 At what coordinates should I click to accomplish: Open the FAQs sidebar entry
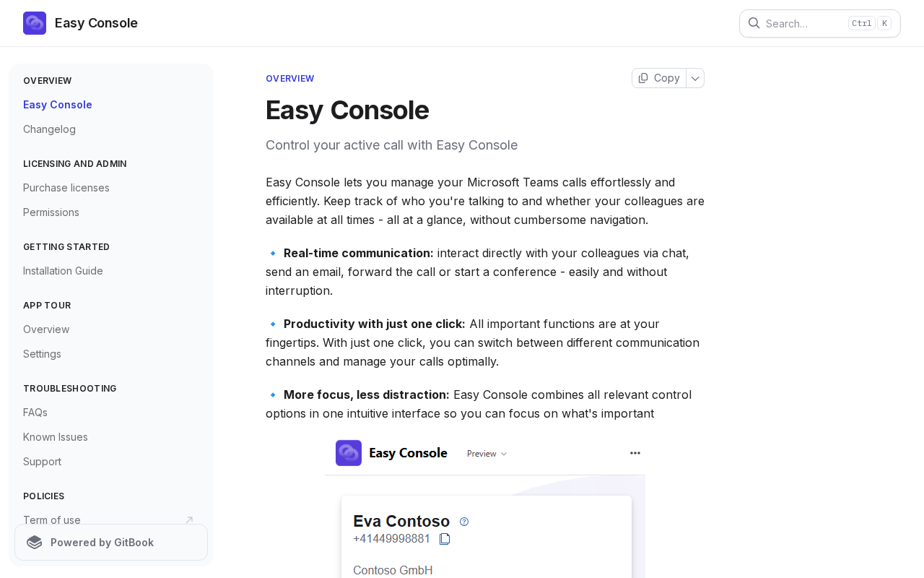(35, 413)
